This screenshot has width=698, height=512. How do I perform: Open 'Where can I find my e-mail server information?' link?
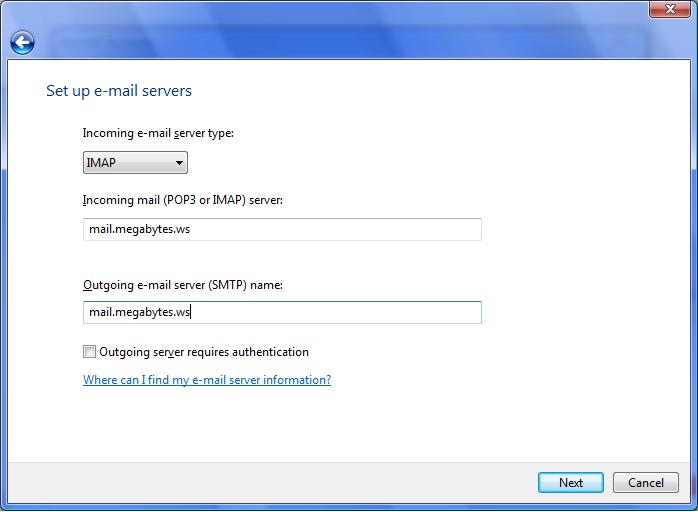pyautogui.click(x=207, y=380)
